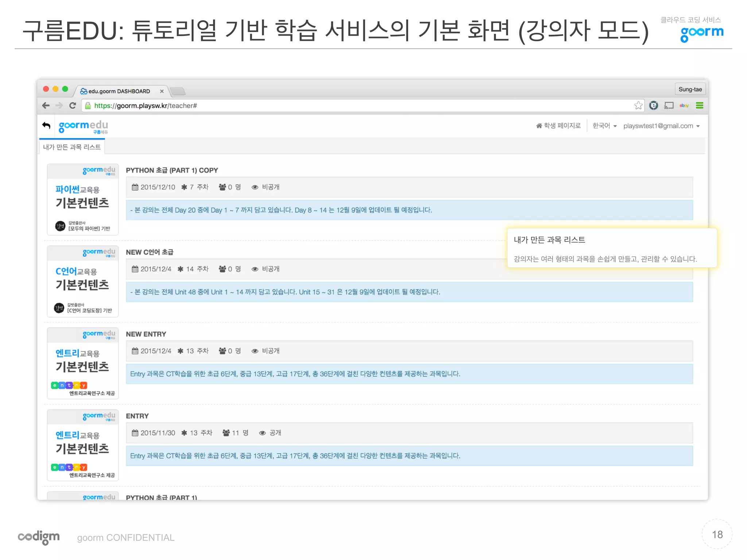The height and width of the screenshot is (560, 747).
Task: Open the Chrome hamburger menu
Action: coord(699,106)
